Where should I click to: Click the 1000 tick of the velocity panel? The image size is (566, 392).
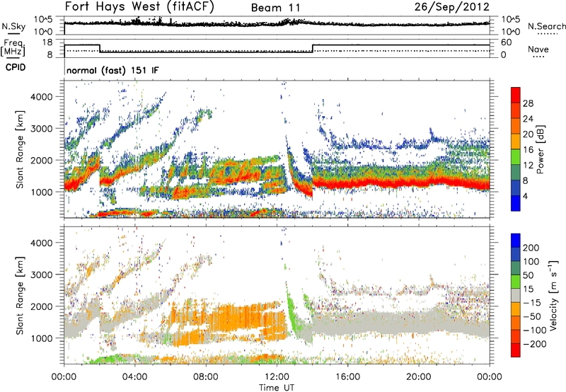(x=41, y=338)
